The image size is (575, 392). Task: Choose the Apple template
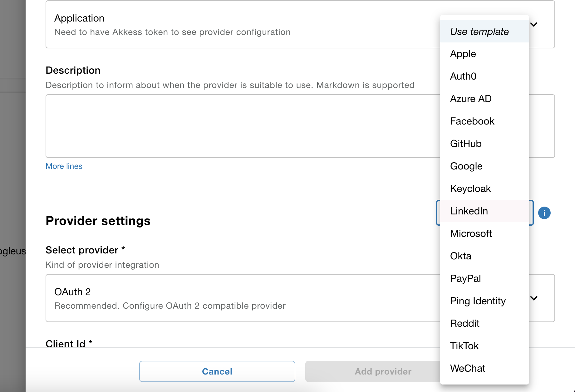[x=463, y=54]
